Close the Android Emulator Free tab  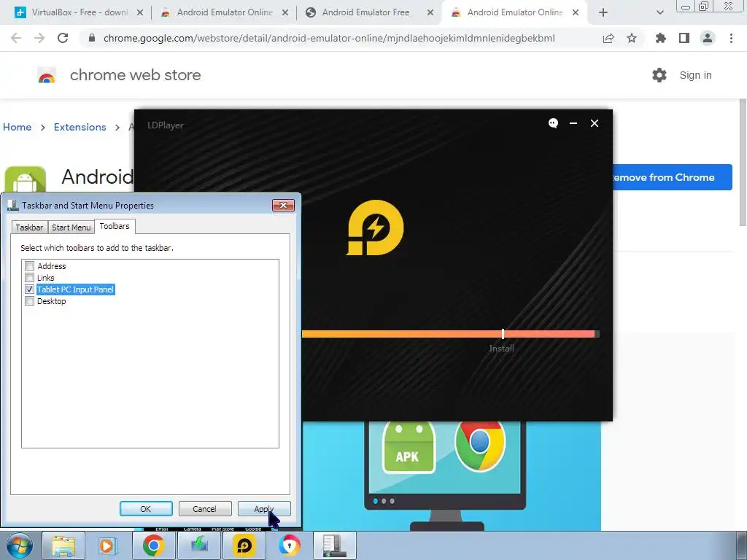tap(430, 13)
